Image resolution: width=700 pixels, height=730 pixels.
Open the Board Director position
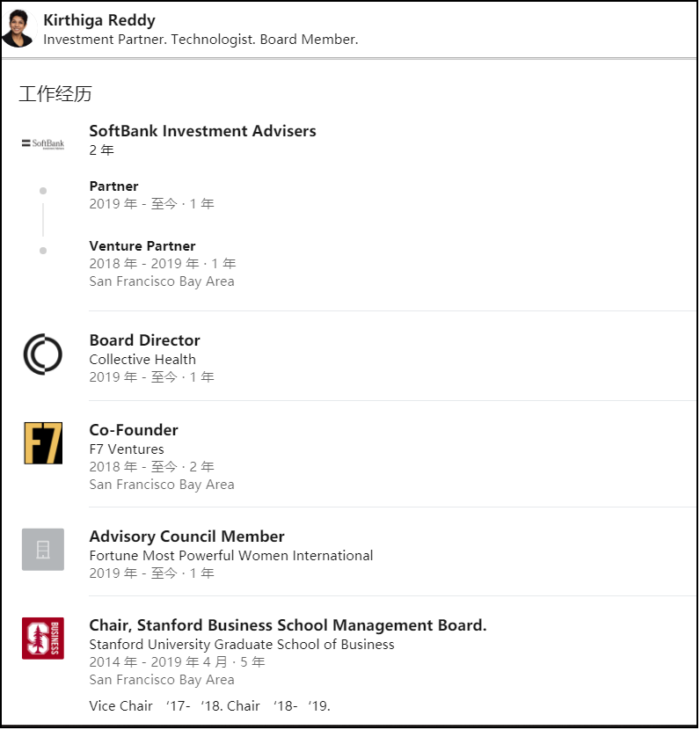tap(144, 340)
